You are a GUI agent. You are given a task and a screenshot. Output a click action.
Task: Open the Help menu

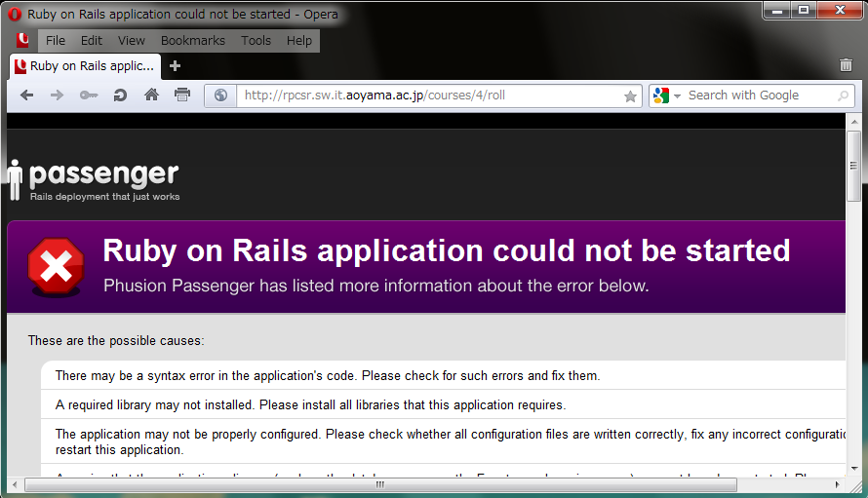point(299,40)
